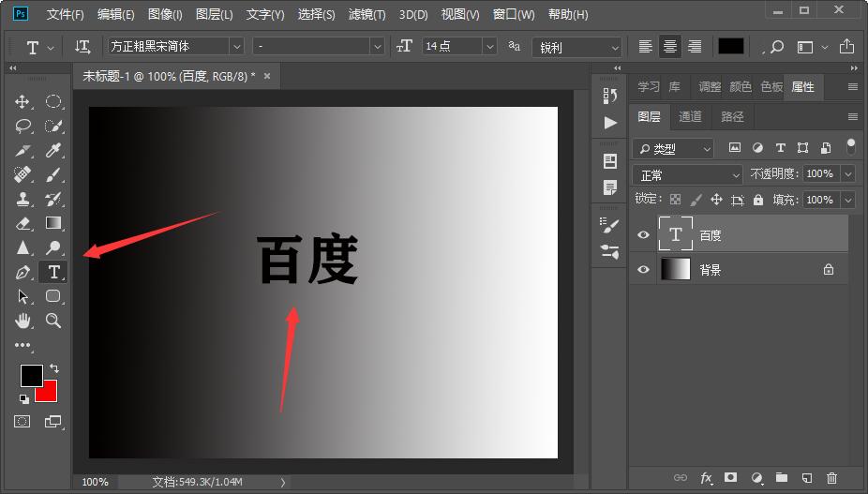Delete the selected layer
The height and width of the screenshot is (494, 868).
click(831, 477)
